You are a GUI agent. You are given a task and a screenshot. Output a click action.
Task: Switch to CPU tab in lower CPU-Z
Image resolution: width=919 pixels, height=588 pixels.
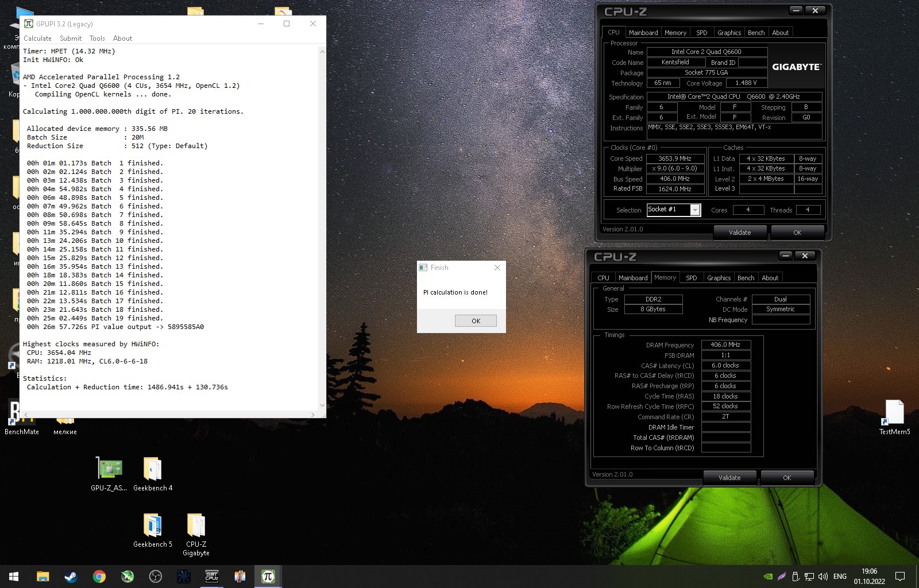tap(603, 278)
